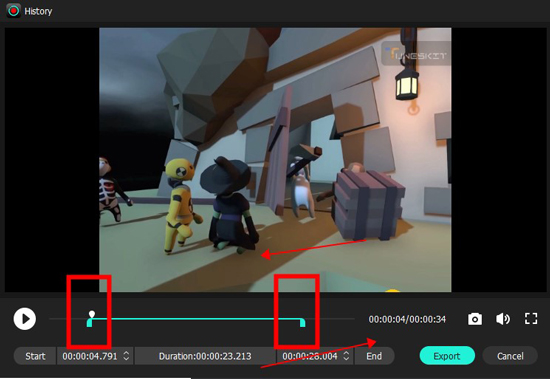
Task: Click the 00:00:04/00:00:34 time counter
Action: pos(407,319)
